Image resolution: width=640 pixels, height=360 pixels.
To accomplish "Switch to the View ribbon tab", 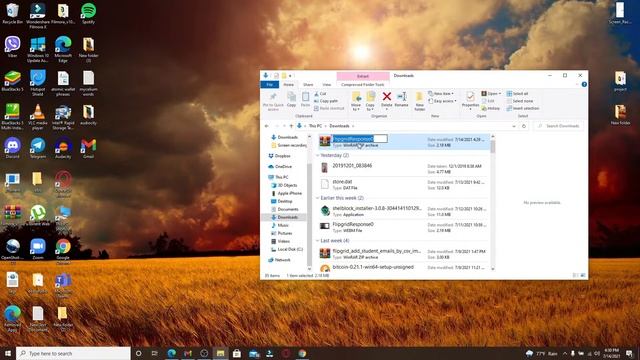I will (327, 84).
